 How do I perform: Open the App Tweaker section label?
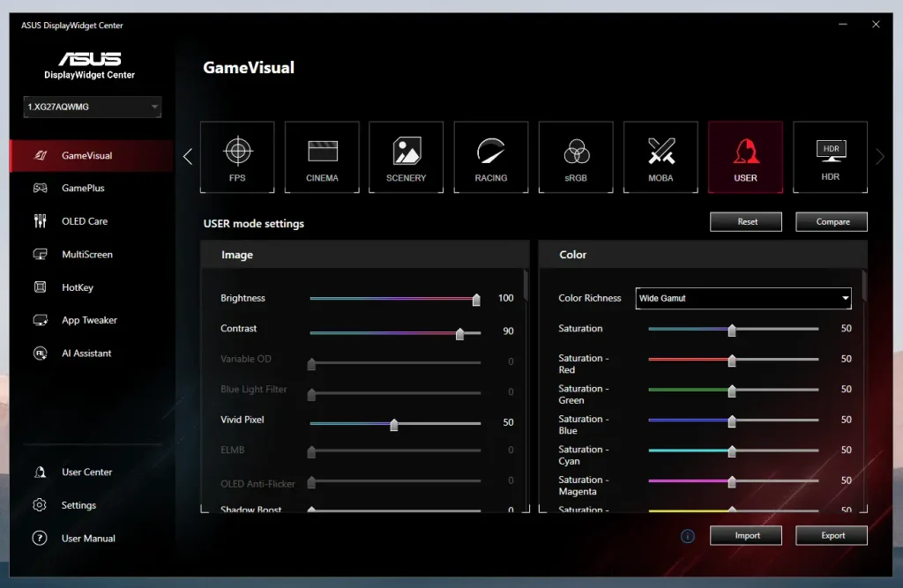coord(89,320)
